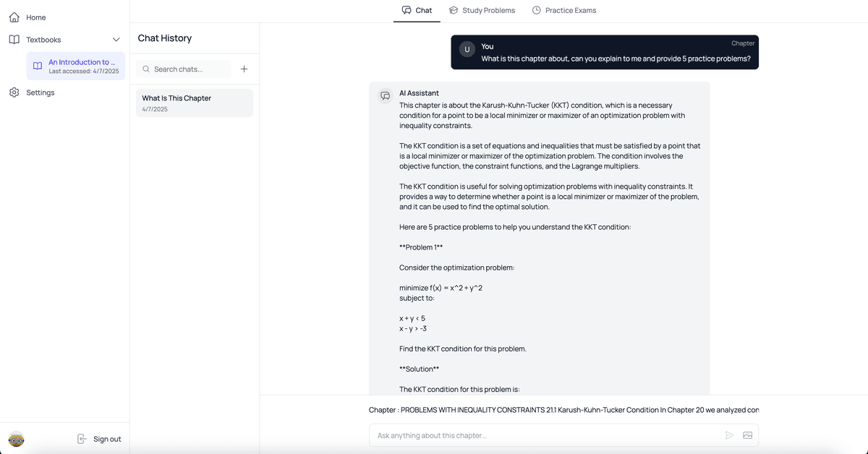Click the sign out door icon

click(x=82, y=439)
